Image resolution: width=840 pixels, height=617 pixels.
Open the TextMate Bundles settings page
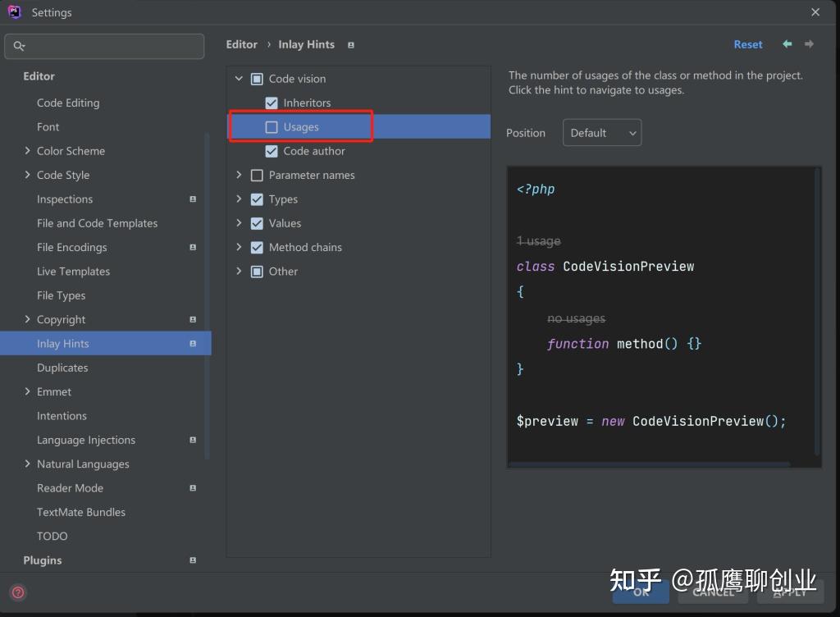(x=81, y=512)
